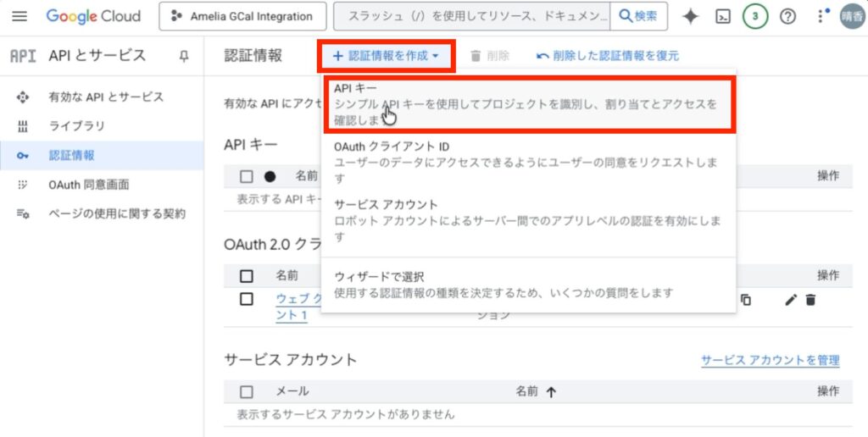
Task: Open the three-dot more options menu
Action: tap(821, 17)
